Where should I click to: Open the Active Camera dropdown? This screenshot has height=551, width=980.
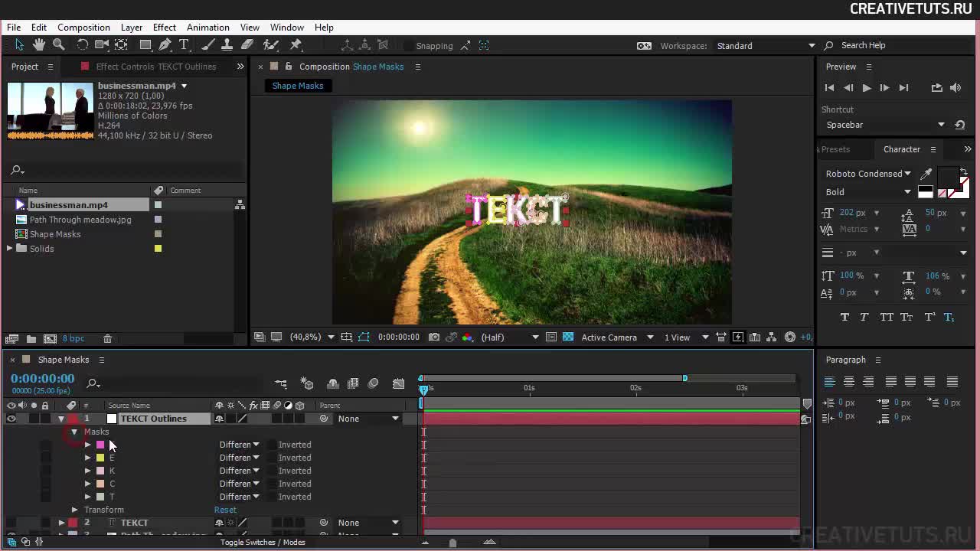point(617,337)
